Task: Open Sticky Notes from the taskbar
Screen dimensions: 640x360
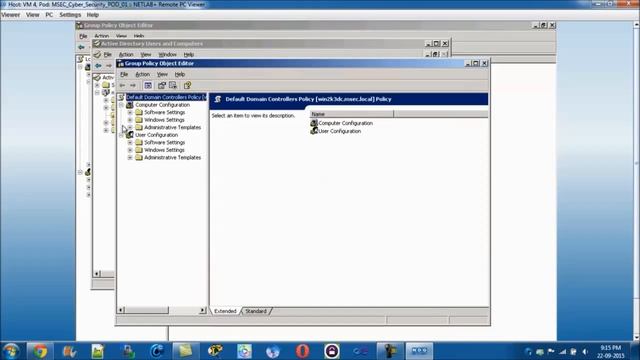Action: (x=185, y=351)
